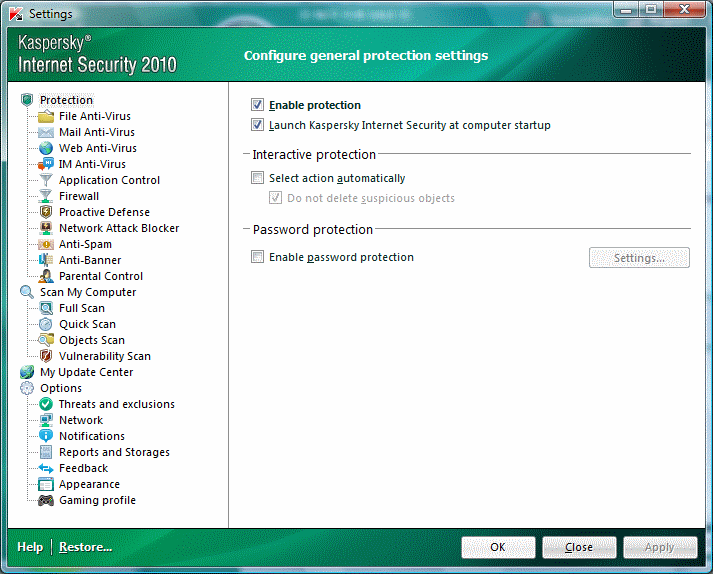The height and width of the screenshot is (574, 713).
Task: Confirm with the OK button
Action: coord(498,547)
